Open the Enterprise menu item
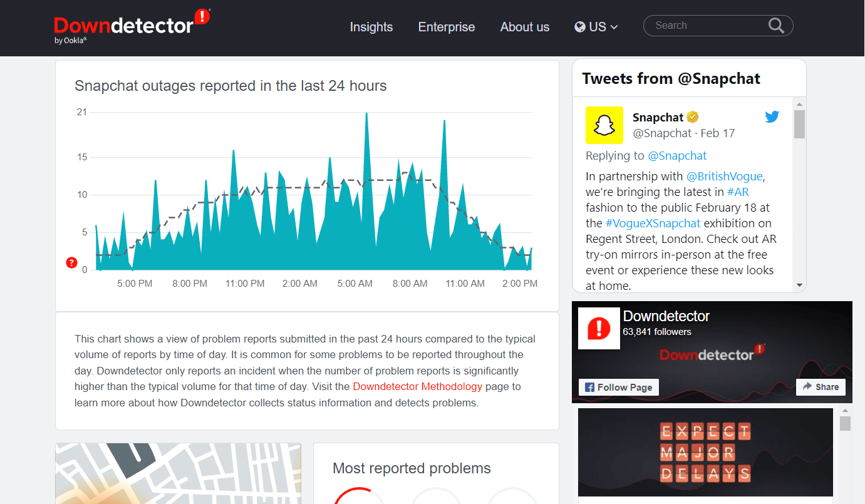 [447, 27]
